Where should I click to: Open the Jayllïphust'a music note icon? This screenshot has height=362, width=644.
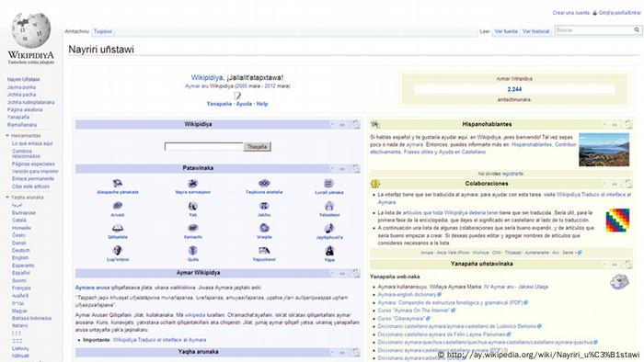pos(329,228)
